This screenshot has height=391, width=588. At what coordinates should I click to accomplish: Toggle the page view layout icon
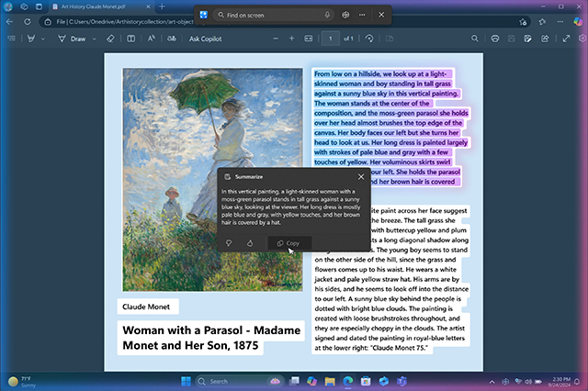coord(130,39)
